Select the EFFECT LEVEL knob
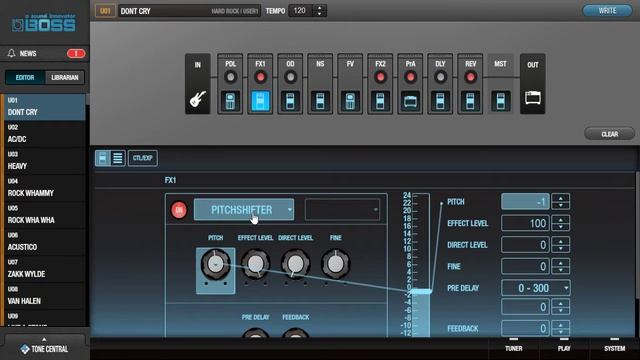 256,264
